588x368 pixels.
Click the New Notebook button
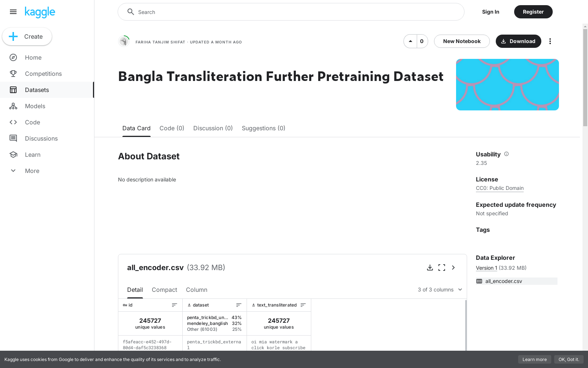click(x=462, y=41)
